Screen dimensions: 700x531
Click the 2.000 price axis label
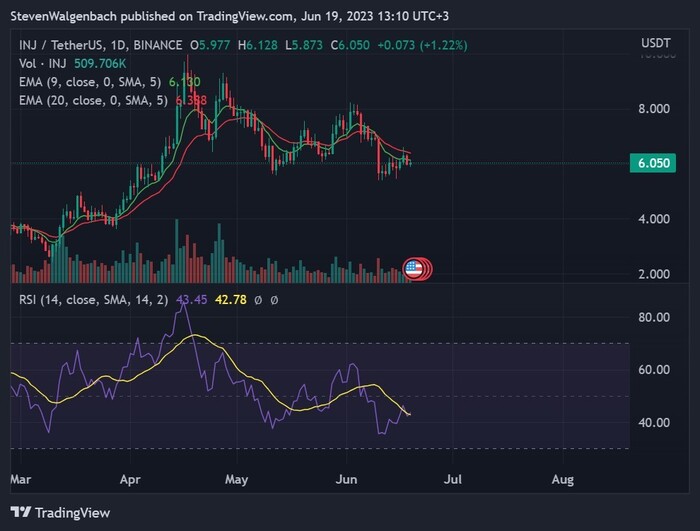654,274
